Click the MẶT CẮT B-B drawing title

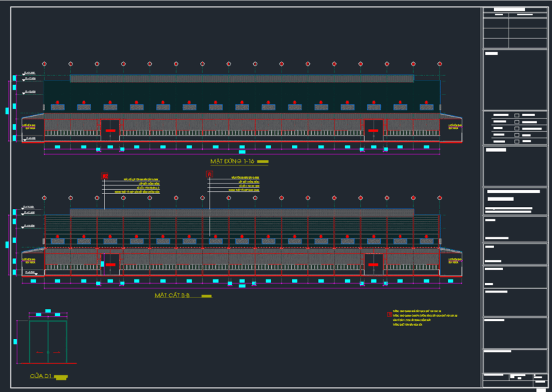172,295
